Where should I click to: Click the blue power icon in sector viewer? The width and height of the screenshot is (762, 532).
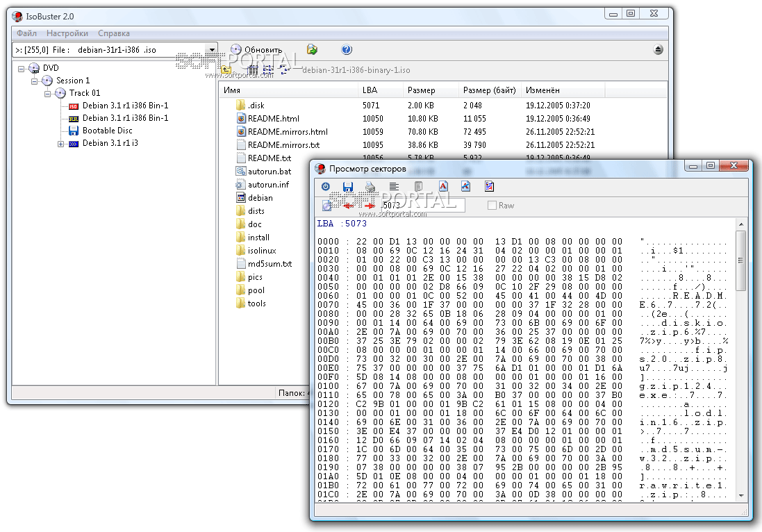[x=325, y=186]
